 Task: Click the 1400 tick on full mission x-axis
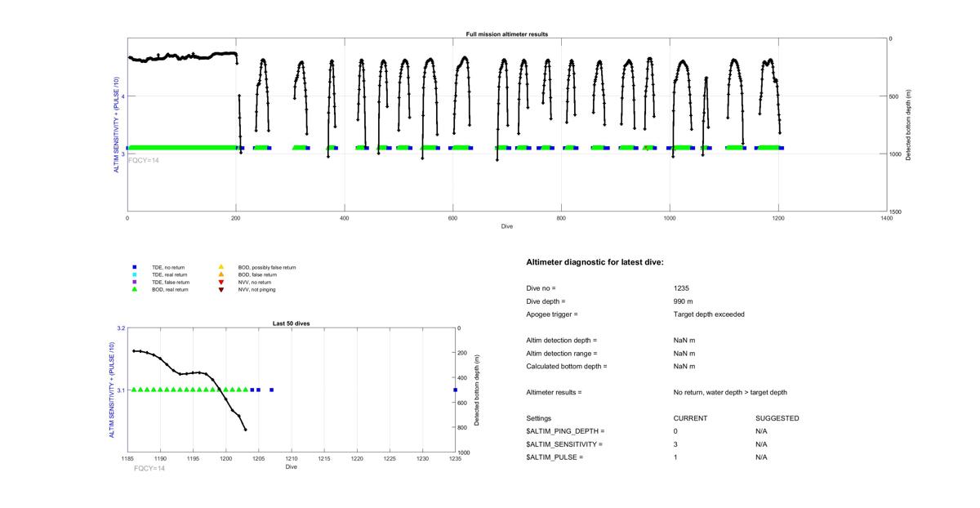pyautogui.click(x=887, y=218)
